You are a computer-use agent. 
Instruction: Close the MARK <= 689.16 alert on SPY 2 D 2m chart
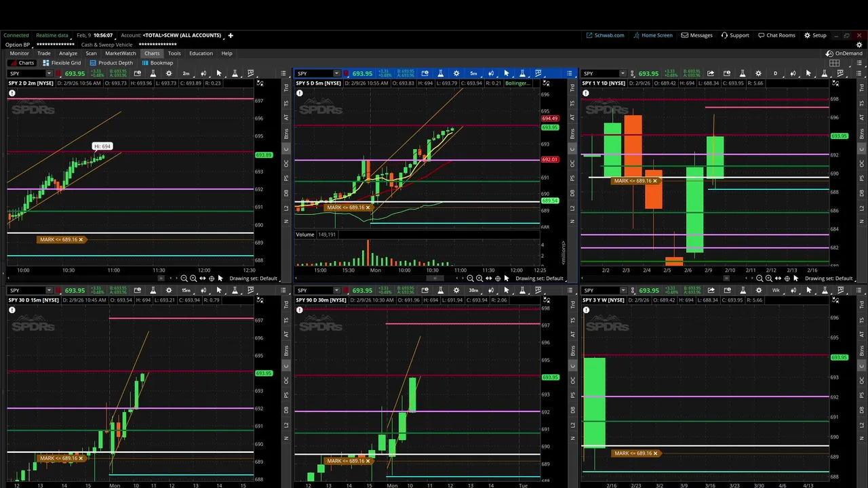pyautogui.click(x=80, y=239)
